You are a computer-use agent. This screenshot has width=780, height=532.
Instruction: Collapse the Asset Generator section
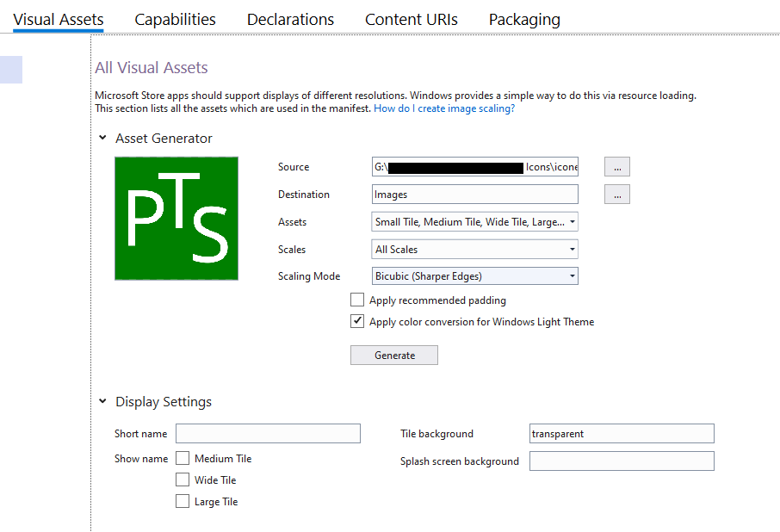tap(103, 138)
